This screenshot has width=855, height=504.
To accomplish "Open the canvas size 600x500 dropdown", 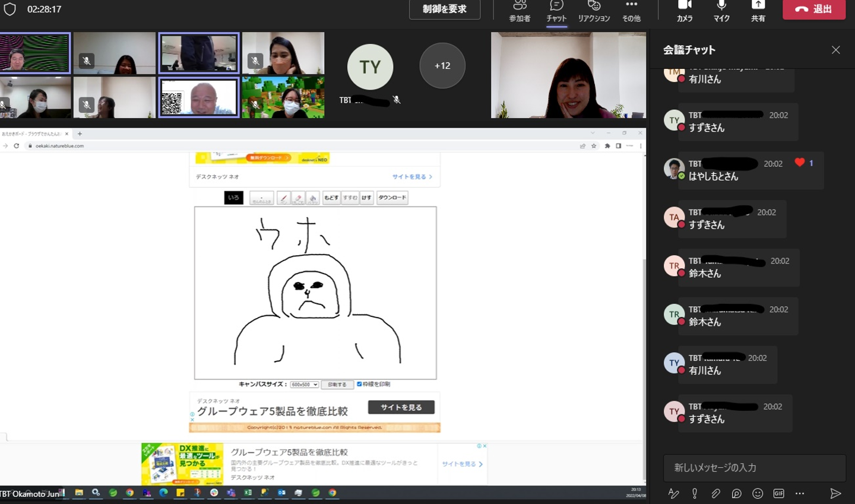I will coord(305,385).
